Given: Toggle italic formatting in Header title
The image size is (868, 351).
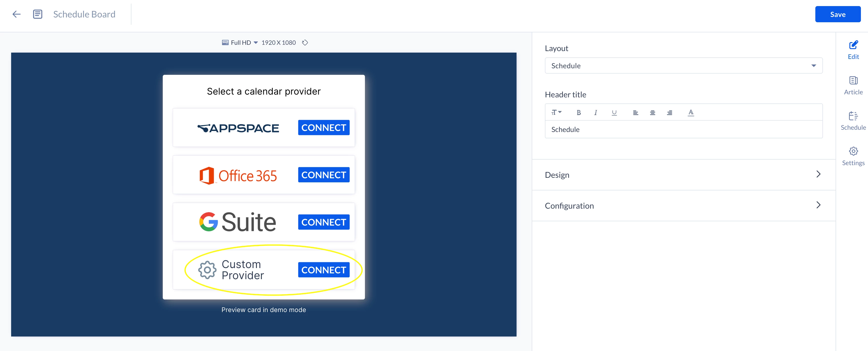Looking at the screenshot, I should tap(595, 113).
